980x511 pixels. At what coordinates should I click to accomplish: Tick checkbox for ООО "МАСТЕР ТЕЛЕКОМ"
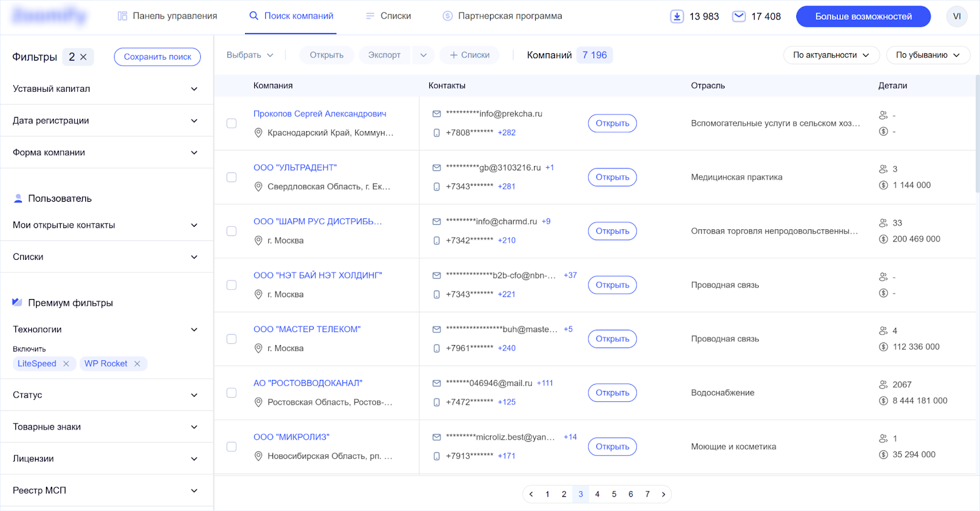point(232,339)
